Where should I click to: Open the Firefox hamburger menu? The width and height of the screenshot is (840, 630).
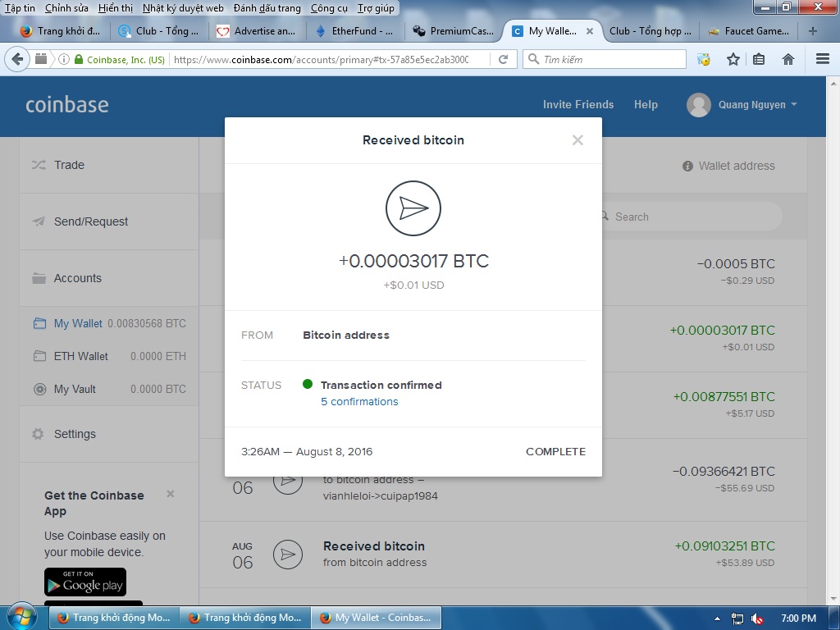[823, 59]
